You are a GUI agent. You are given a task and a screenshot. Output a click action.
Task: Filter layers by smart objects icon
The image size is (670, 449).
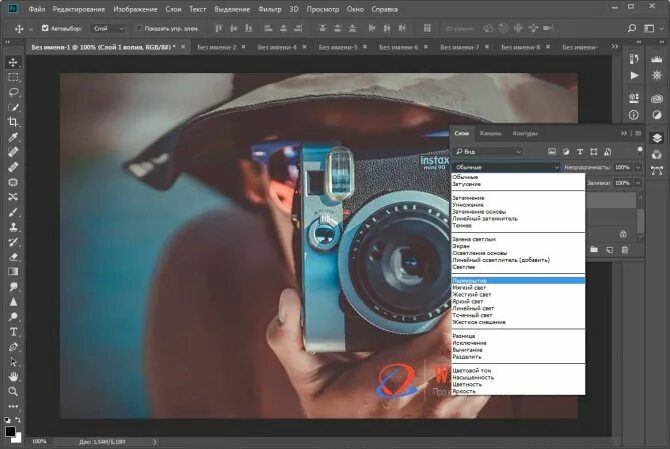click(608, 152)
